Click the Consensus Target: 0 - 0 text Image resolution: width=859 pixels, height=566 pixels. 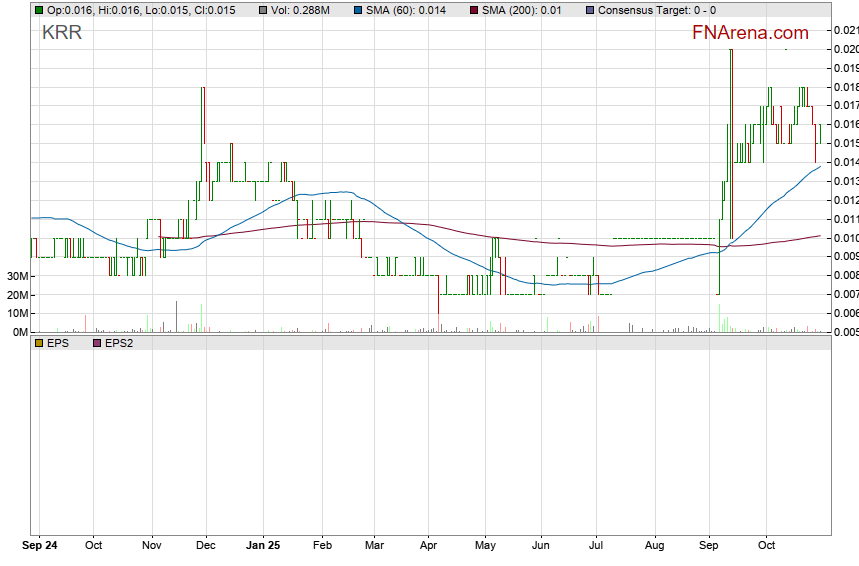coord(656,10)
